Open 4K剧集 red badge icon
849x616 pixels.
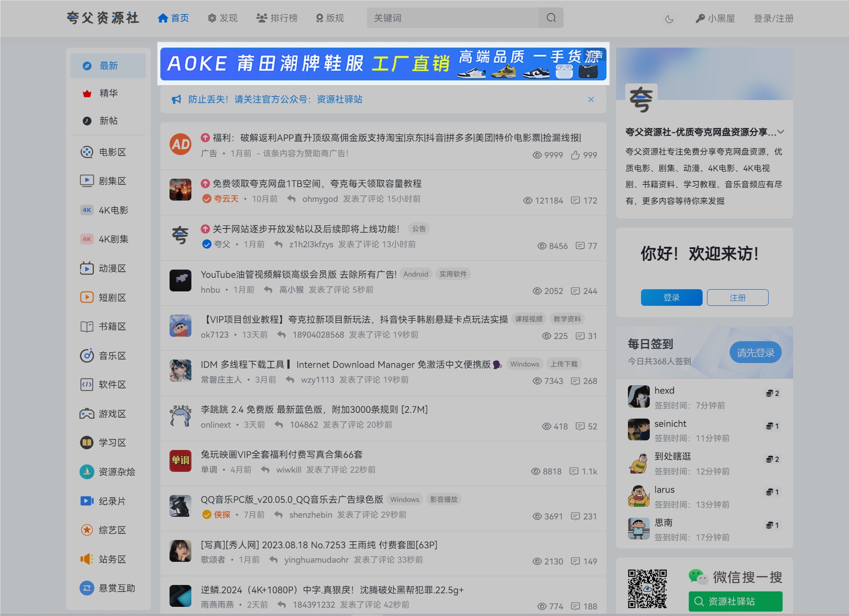coord(87,239)
